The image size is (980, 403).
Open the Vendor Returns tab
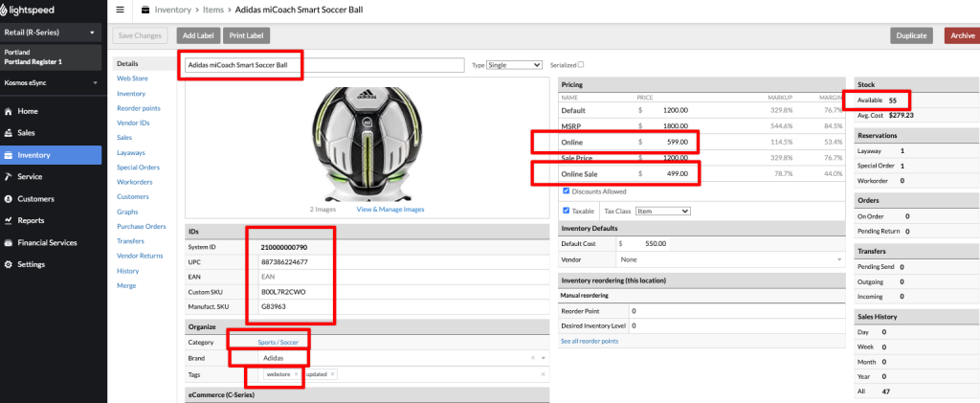142,256
